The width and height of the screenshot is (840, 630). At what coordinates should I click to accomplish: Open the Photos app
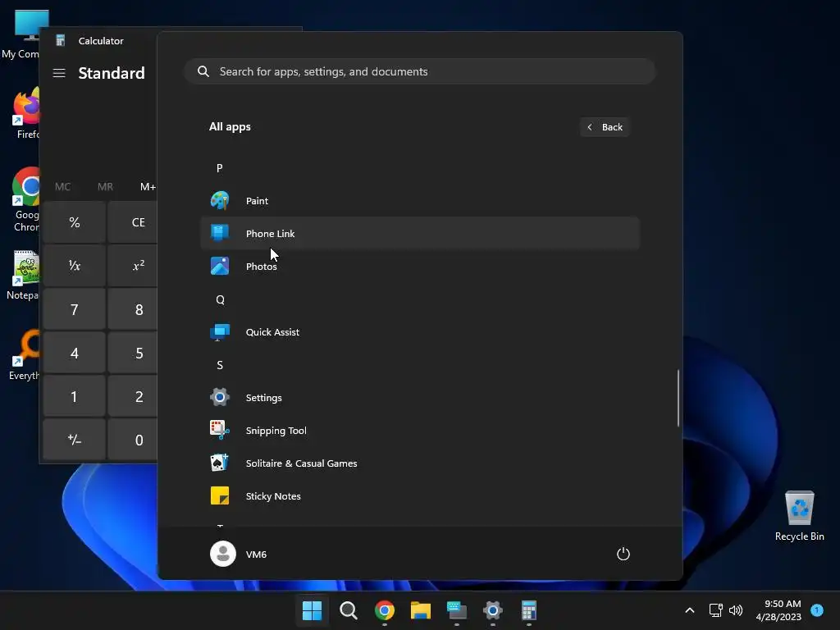pyautogui.click(x=420, y=267)
